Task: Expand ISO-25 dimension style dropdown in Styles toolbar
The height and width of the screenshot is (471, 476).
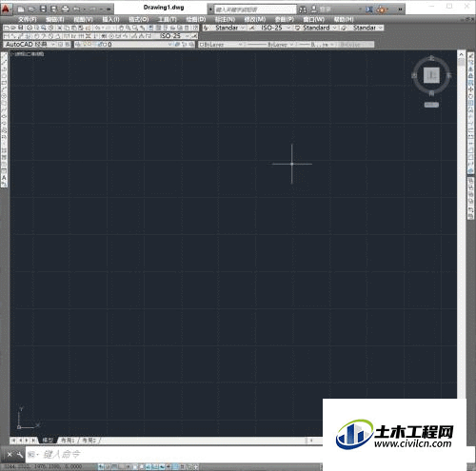Action: (x=288, y=28)
